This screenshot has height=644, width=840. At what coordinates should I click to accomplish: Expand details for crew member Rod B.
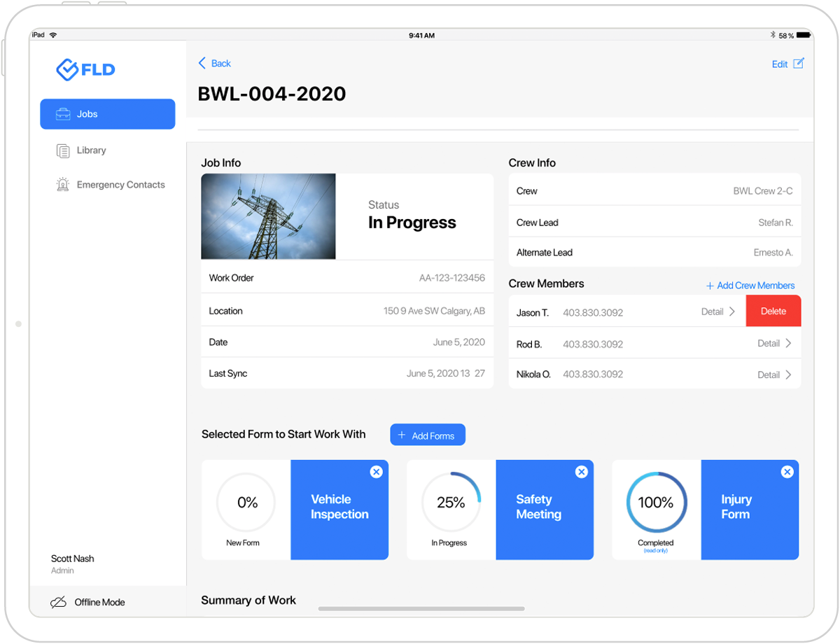[x=773, y=343]
